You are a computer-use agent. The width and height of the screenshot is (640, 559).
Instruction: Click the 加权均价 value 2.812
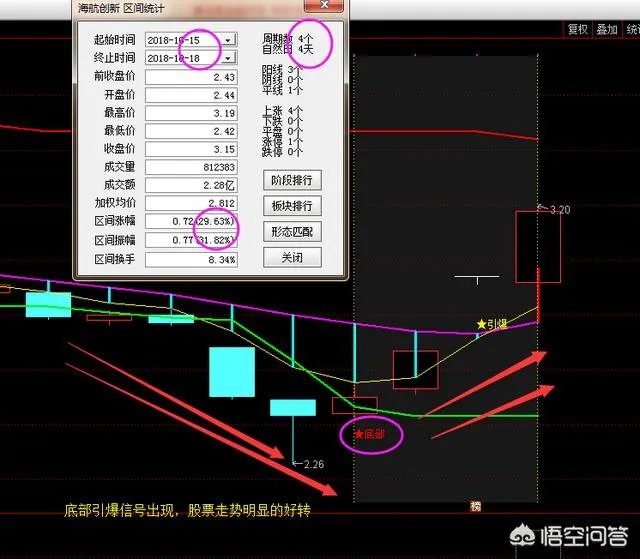tap(191, 203)
